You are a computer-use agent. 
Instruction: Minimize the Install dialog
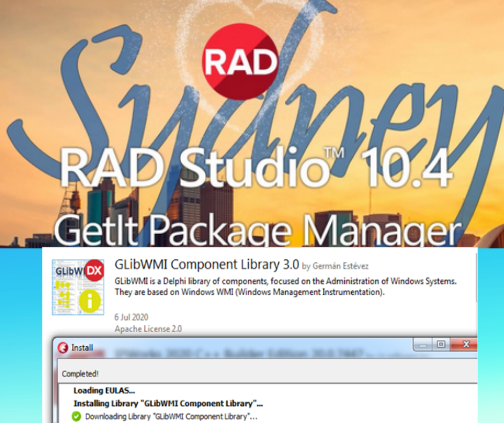pos(423,345)
